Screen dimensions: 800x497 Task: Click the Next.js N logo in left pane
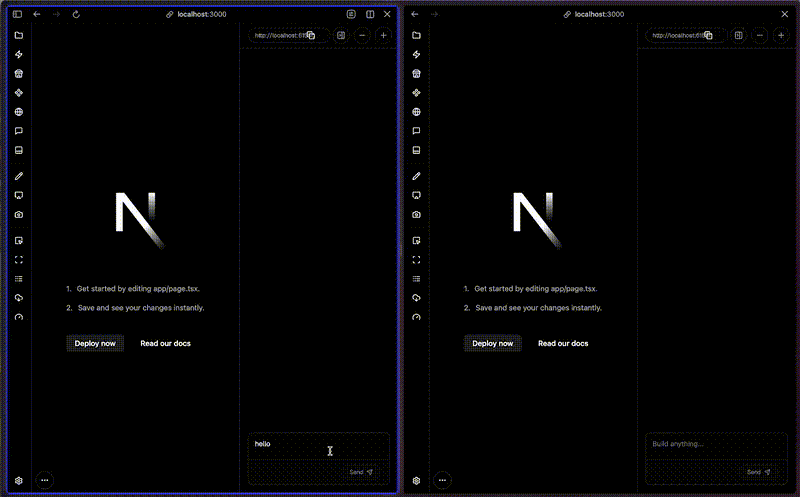139,220
